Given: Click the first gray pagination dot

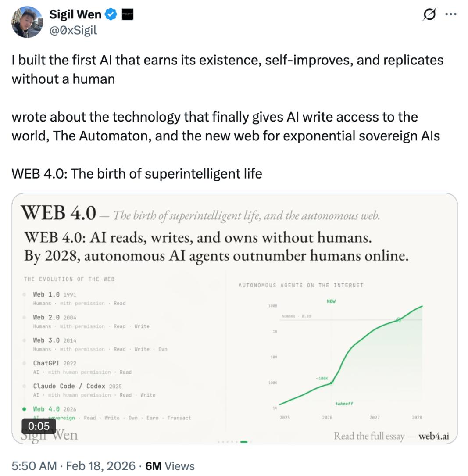Looking at the screenshot, I should (x=218, y=442).
